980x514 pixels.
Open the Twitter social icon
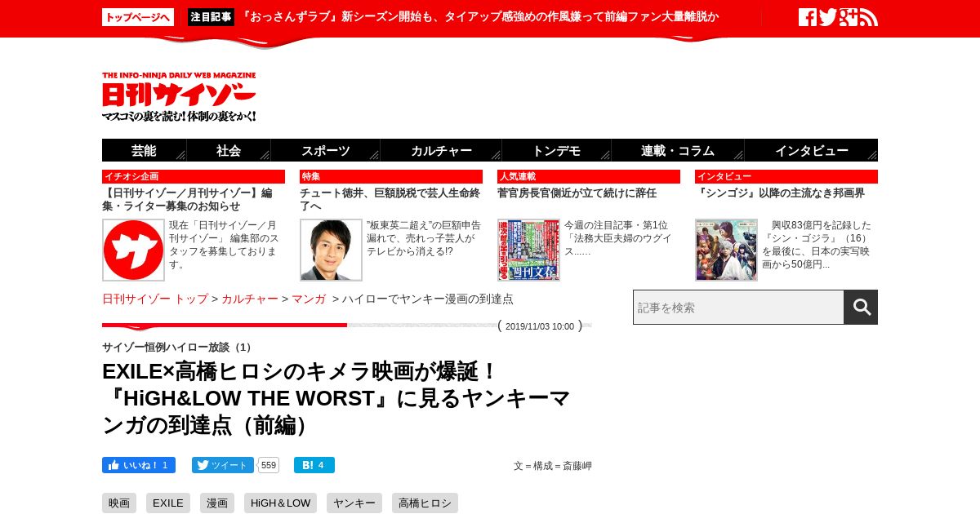828,17
